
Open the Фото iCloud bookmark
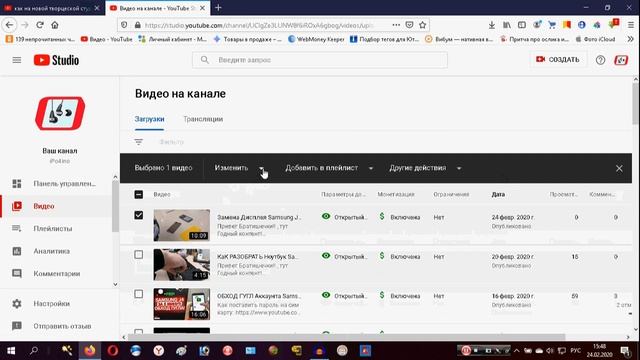point(595,39)
